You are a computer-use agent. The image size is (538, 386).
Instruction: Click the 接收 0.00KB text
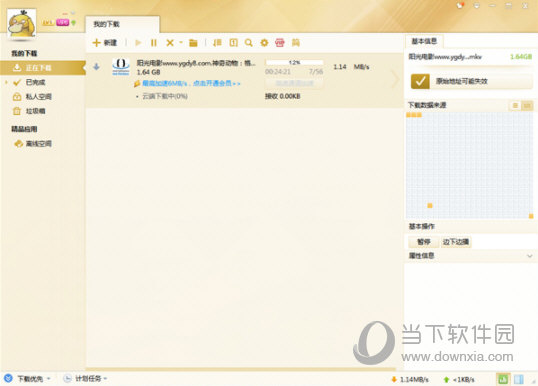[x=283, y=96]
